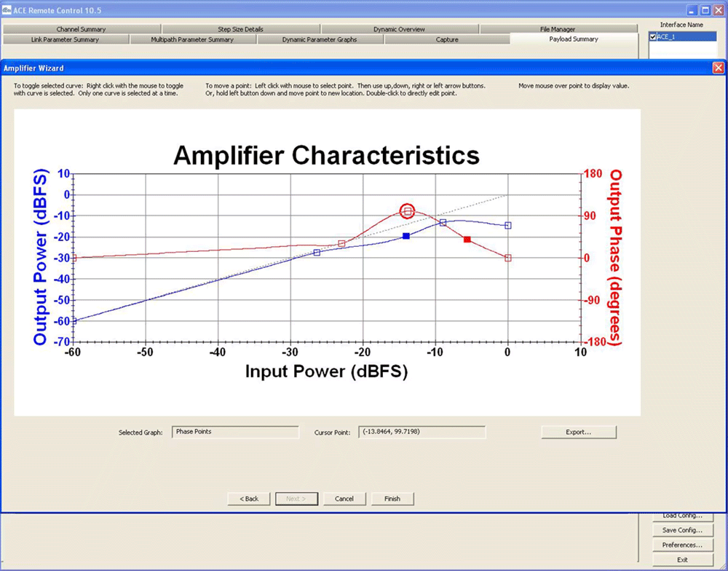Open the Step Size Details tab

point(240,29)
